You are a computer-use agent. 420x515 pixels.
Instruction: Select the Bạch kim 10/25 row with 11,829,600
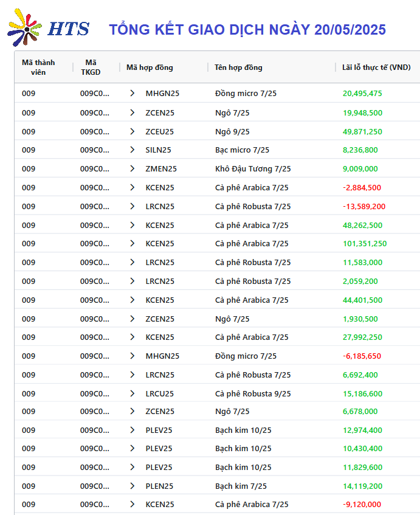(217, 467)
